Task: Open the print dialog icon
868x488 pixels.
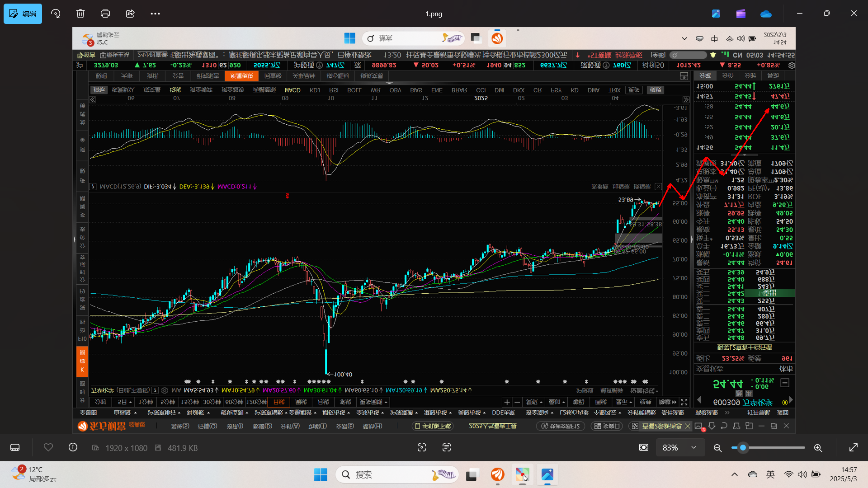Action: [x=105, y=14]
